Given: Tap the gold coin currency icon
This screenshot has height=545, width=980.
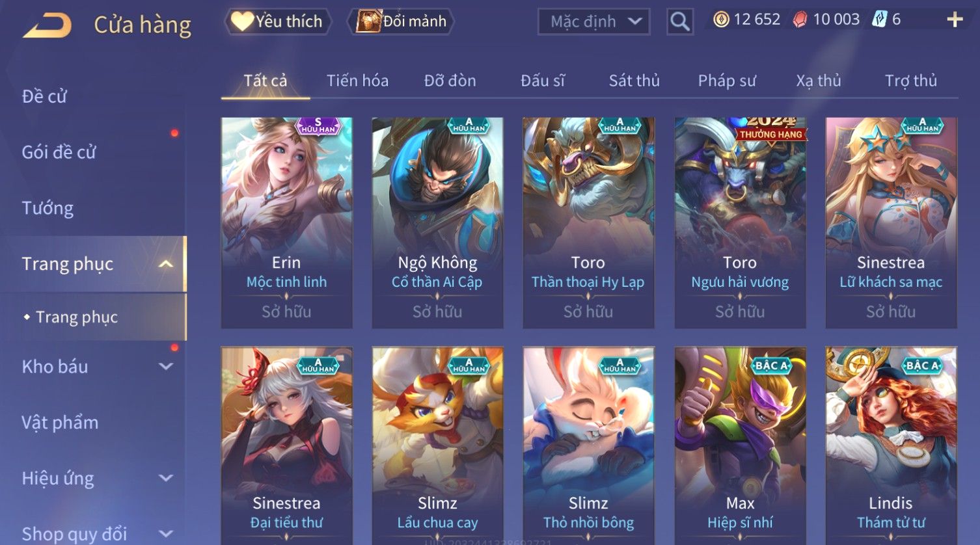Looking at the screenshot, I should pos(721,20).
